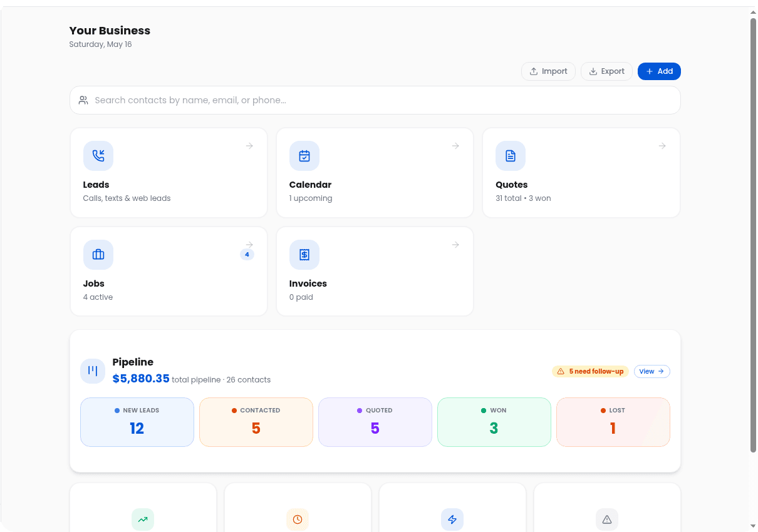Click the Jobs briefcase icon
The width and height of the screenshot is (758, 532).
(98, 255)
